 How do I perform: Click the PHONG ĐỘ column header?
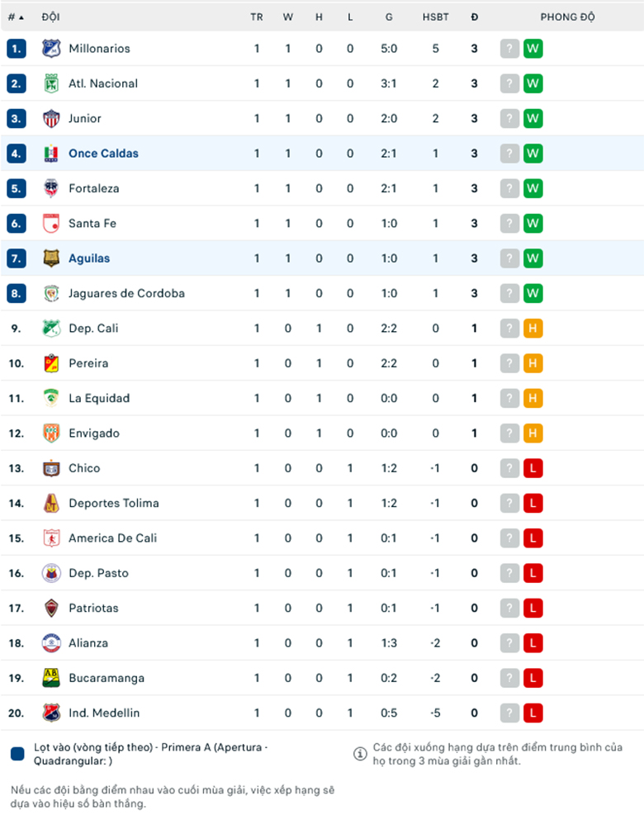(x=567, y=17)
